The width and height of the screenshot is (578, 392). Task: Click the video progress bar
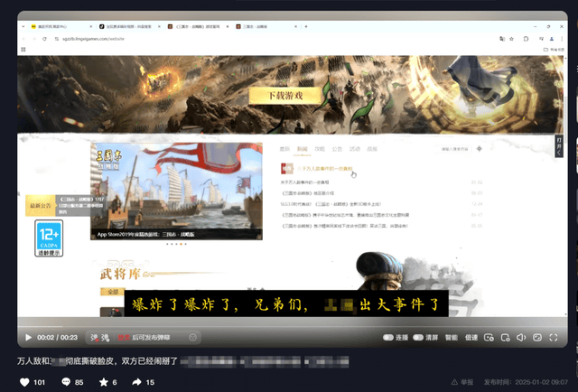293,326
